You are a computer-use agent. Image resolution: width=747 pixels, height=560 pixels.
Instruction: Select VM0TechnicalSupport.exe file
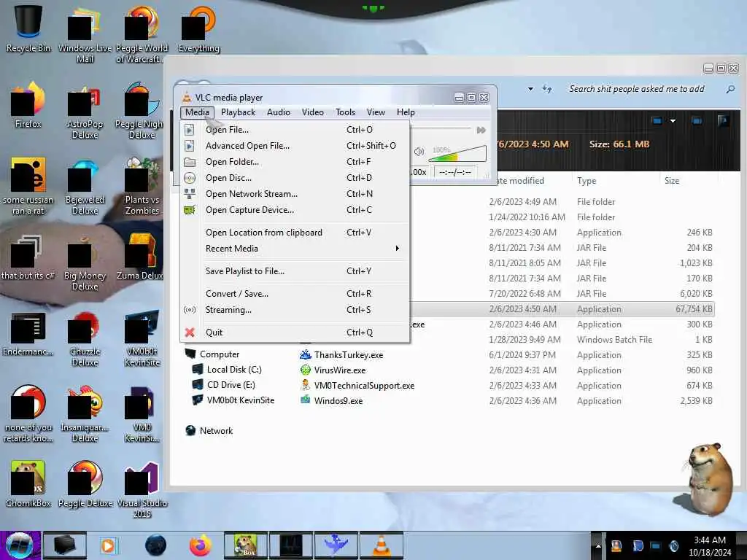(x=364, y=386)
